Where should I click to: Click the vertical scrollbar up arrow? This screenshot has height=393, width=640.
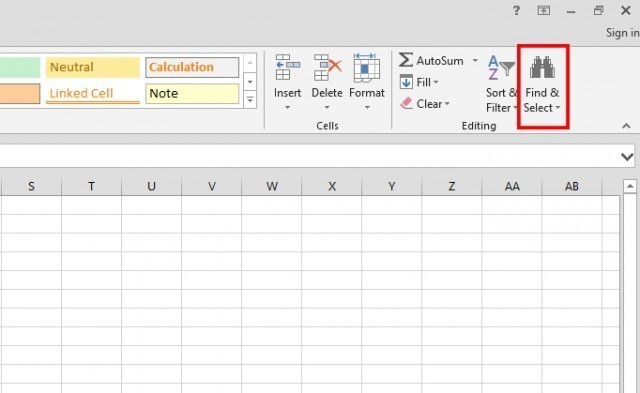(629, 186)
